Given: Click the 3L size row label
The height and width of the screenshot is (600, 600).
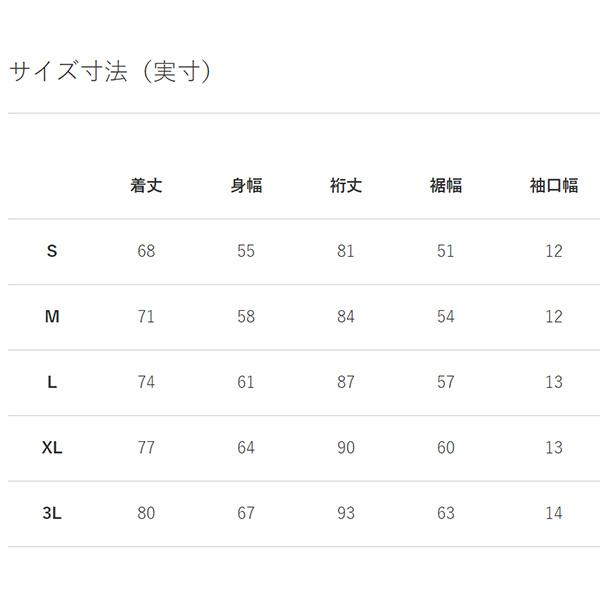Looking at the screenshot, I should click(52, 513).
